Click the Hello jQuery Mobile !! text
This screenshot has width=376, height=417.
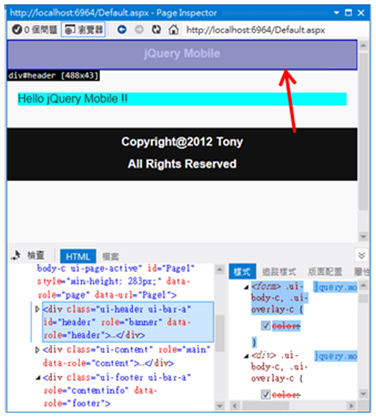(x=73, y=99)
